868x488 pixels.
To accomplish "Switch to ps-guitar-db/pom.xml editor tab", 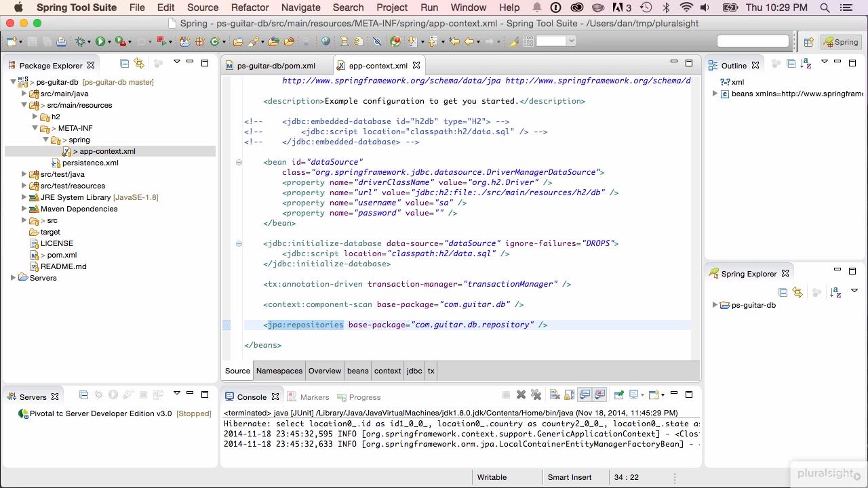I will [x=276, y=66].
